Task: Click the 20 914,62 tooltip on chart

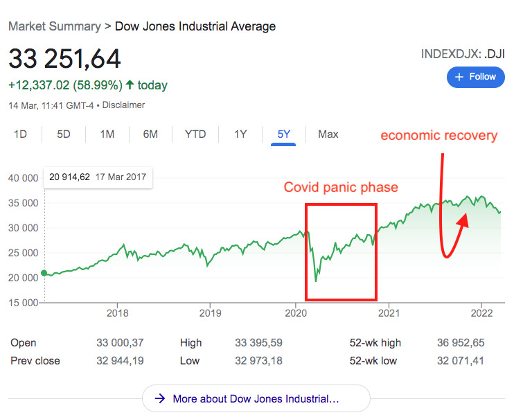Action: point(98,177)
